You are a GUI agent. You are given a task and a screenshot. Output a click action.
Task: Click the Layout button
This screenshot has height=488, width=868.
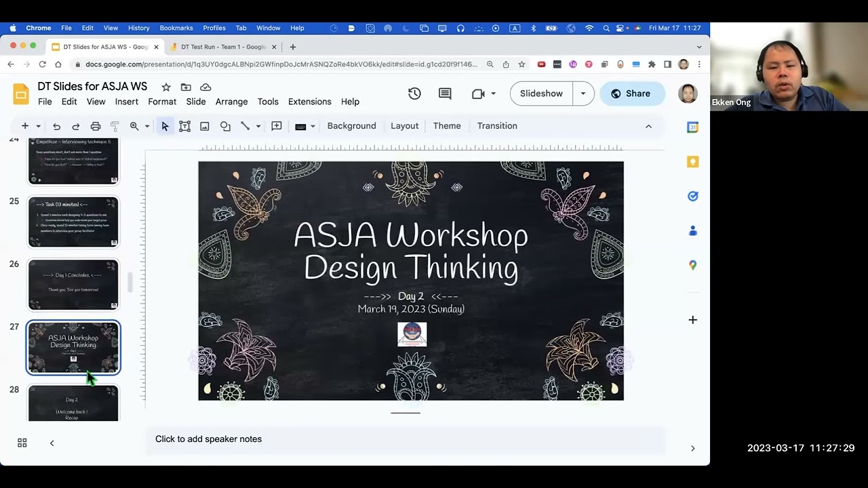(x=405, y=126)
